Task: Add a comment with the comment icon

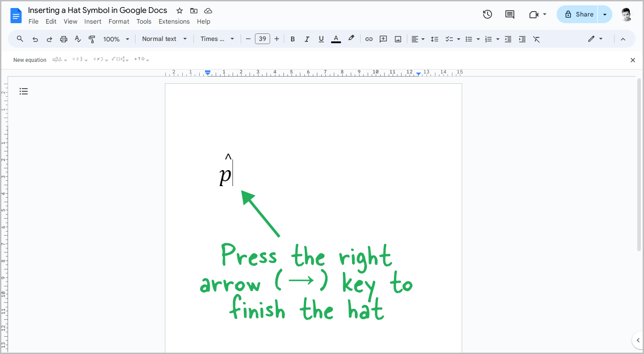Action: 383,39
